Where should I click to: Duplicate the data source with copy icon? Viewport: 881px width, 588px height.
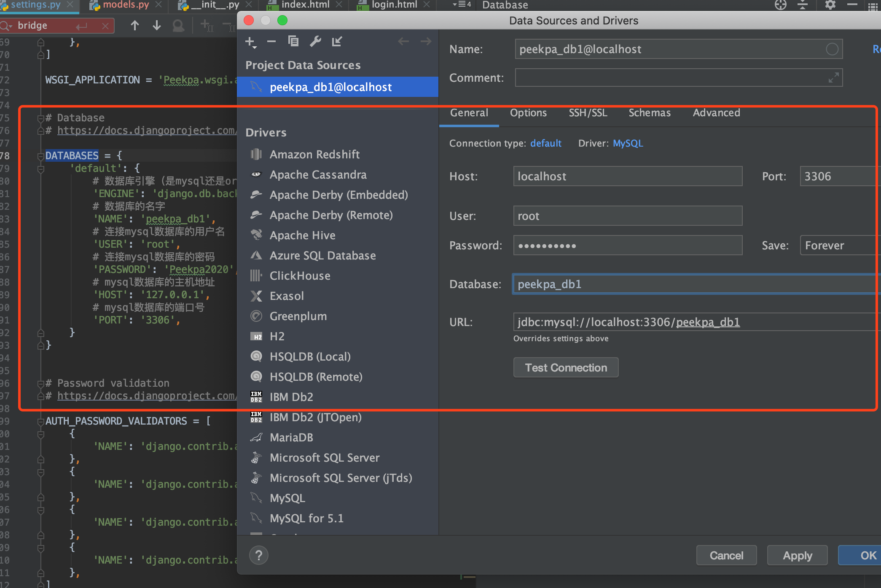[293, 41]
